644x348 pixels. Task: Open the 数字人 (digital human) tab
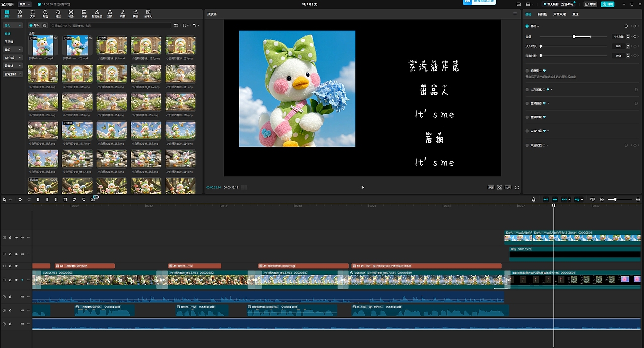point(148,13)
